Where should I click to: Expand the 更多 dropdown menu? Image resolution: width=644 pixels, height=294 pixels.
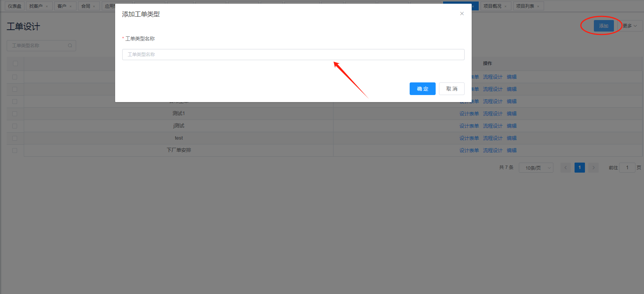[x=630, y=26]
